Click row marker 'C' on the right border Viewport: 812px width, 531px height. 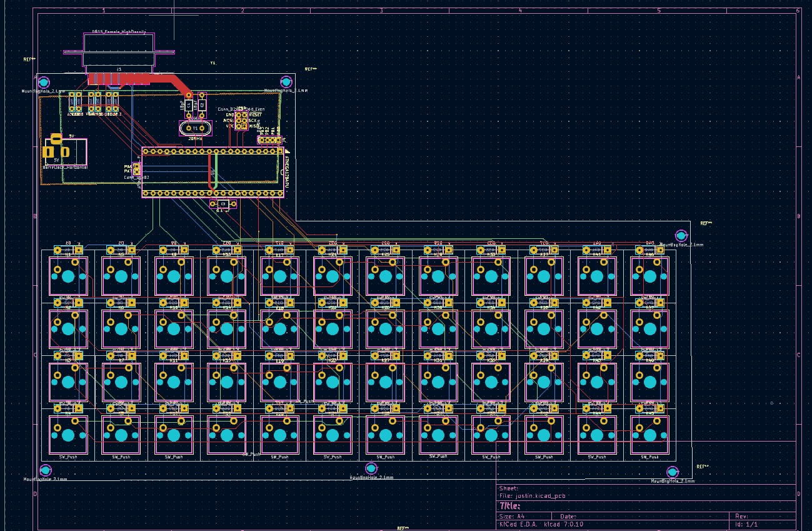tap(799, 355)
